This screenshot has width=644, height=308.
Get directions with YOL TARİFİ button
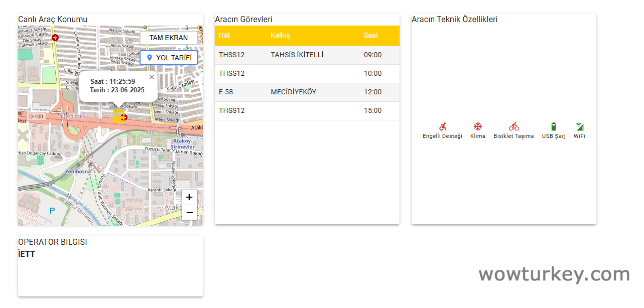(x=169, y=58)
